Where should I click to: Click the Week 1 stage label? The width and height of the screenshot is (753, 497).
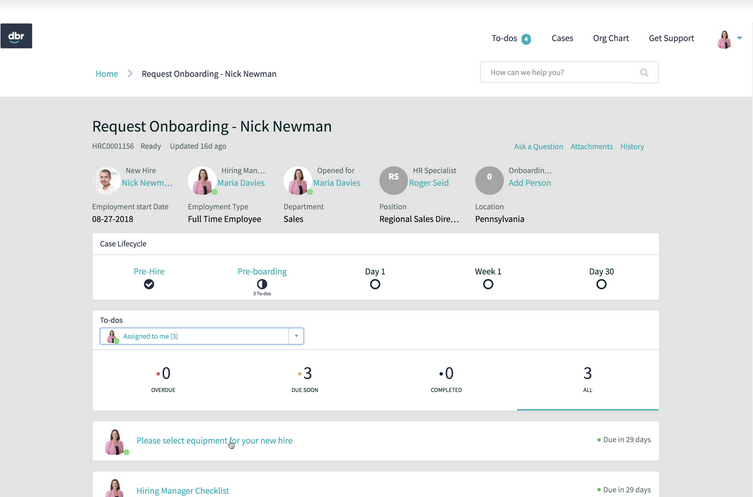[488, 271]
